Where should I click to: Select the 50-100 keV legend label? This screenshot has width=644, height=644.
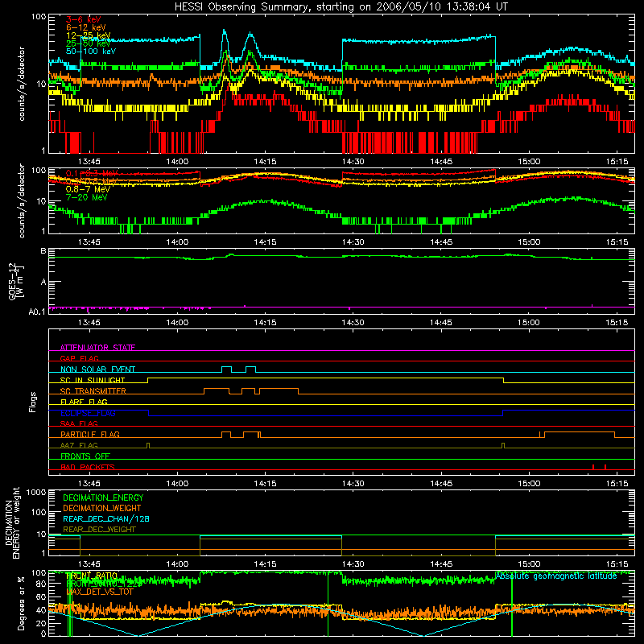point(91,52)
